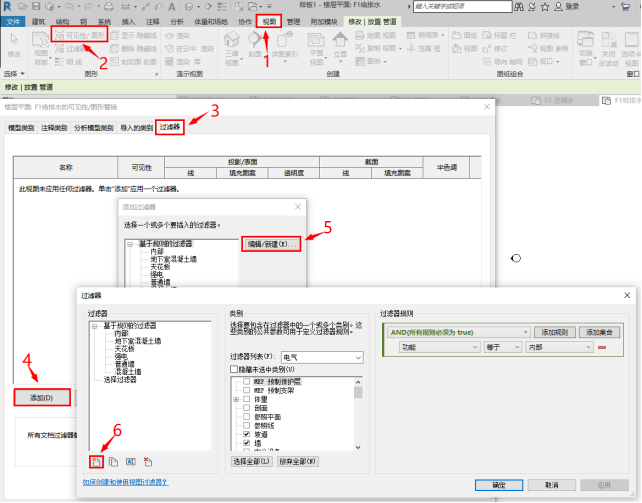Click the new filter icon
The height and width of the screenshot is (503, 642).
(x=96, y=462)
